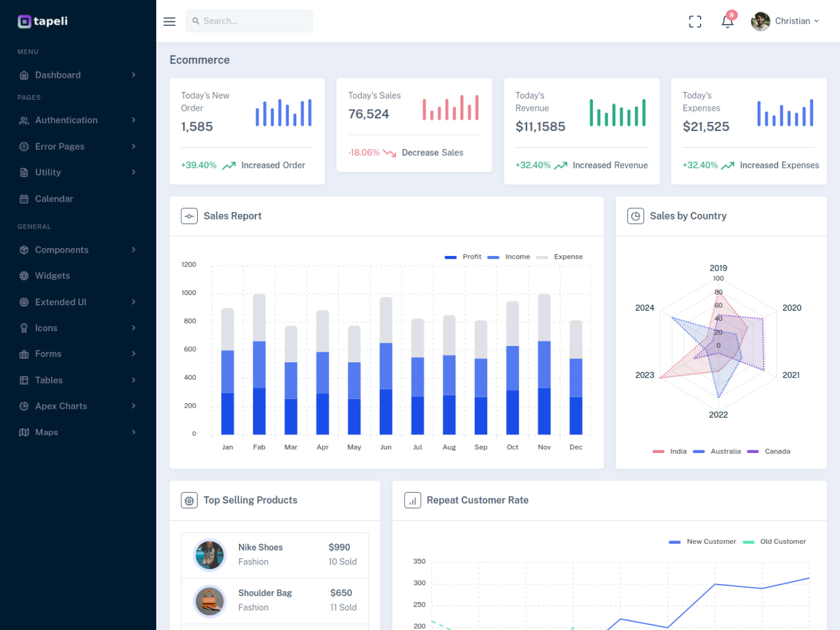Open notifications bell
The image size is (840, 630).
(727, 21)
